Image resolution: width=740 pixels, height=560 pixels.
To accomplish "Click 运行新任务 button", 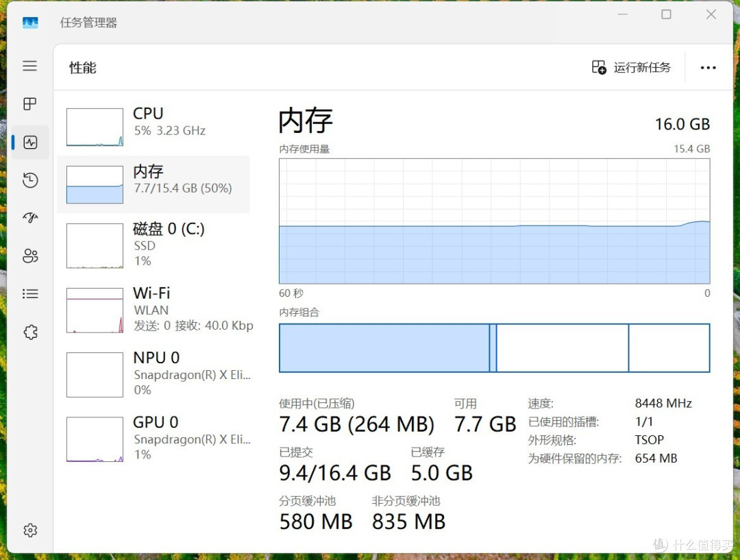I will 631,67.
